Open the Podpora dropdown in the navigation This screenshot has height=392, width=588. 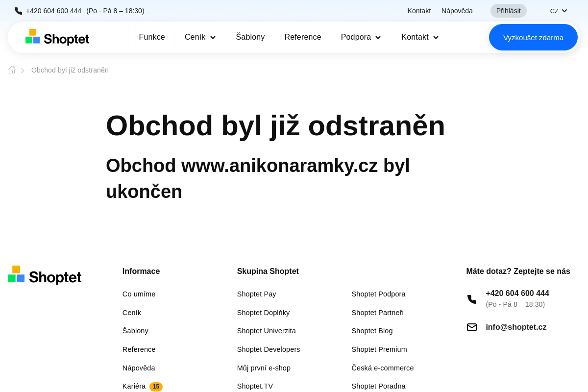pyautogui.click(x=361, y=37)
